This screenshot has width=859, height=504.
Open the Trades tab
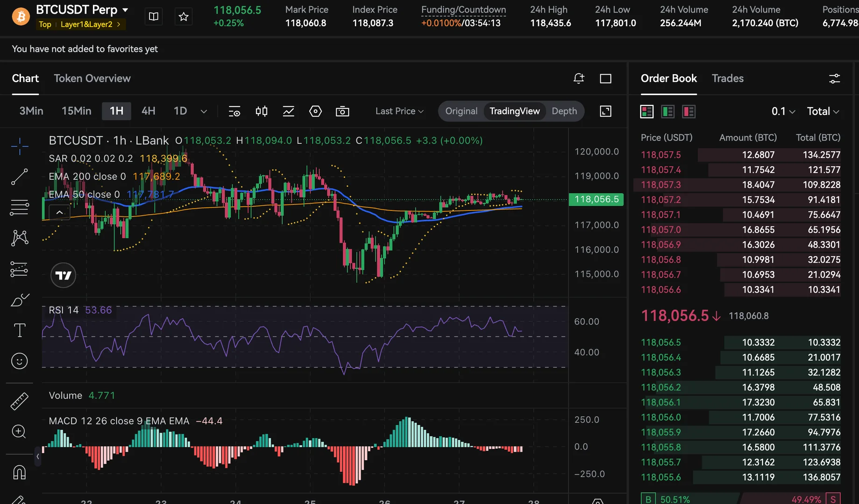727,78
